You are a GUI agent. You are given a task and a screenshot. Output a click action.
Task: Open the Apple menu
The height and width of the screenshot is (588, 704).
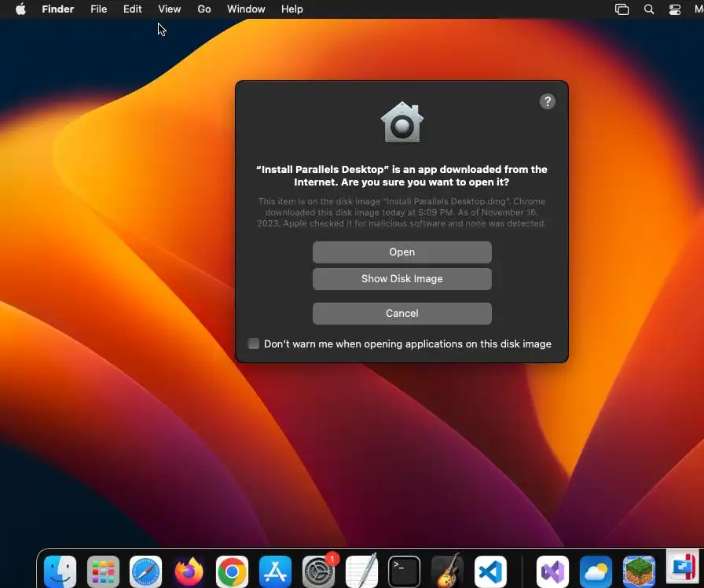[x=20, y=9]
